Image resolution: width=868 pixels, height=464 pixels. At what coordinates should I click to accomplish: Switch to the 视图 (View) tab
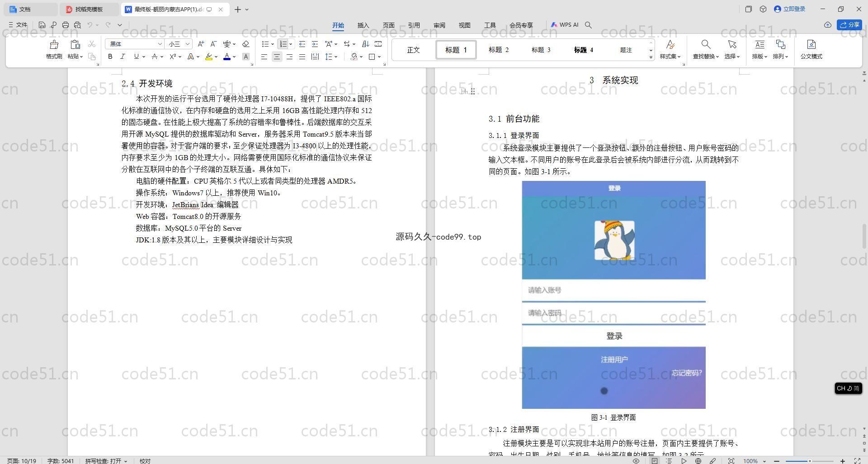464,25
